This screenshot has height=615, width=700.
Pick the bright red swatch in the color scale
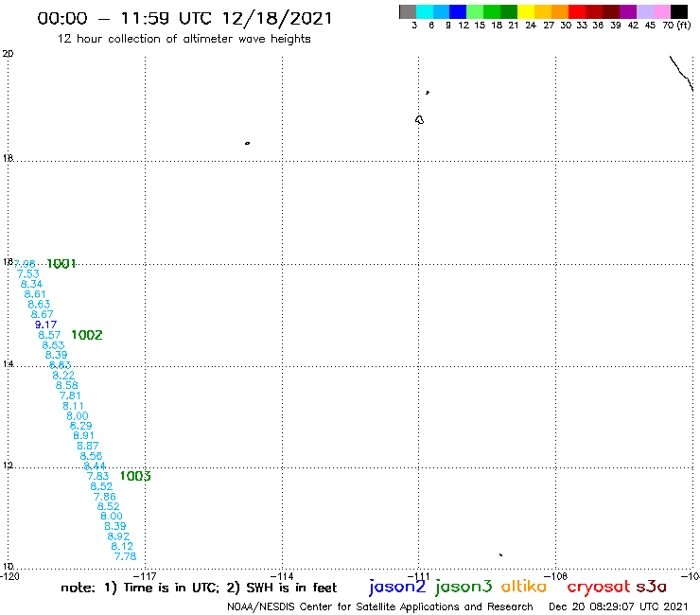[x=577, y=11]
